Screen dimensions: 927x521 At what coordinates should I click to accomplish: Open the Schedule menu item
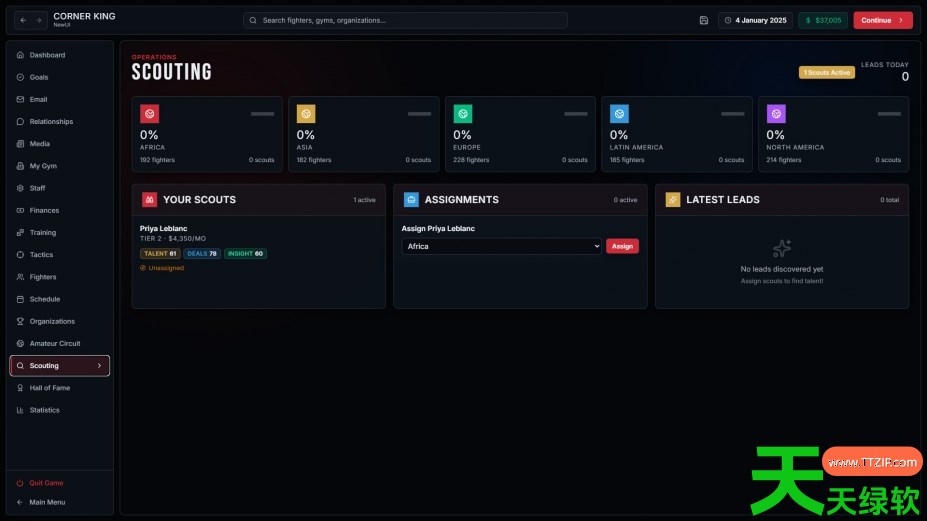tap(59, 299)
